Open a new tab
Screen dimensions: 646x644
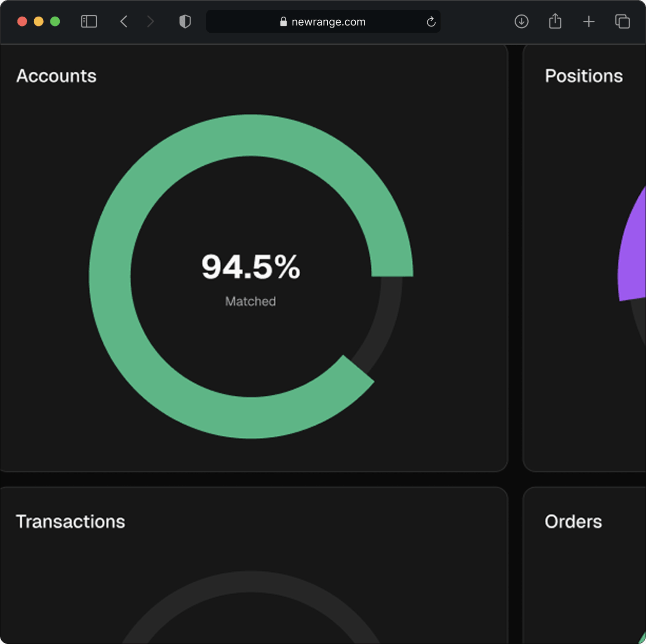click(588, 21)
